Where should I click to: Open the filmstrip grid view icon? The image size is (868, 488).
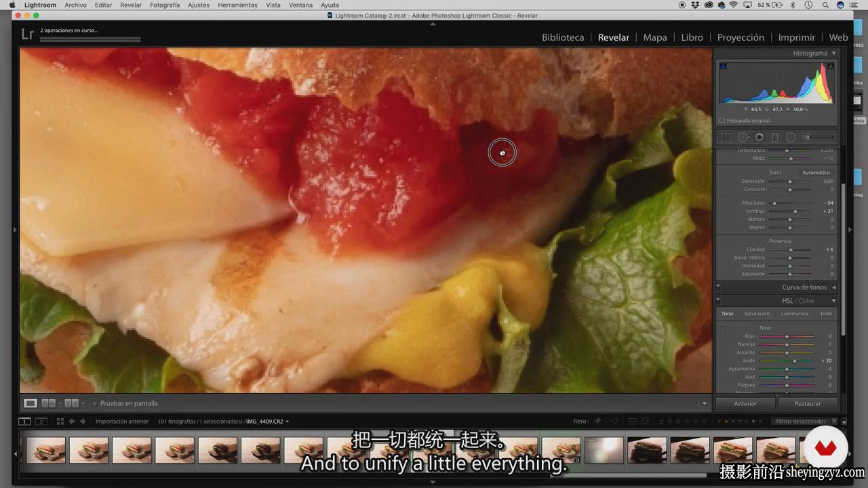click(60, 422)
